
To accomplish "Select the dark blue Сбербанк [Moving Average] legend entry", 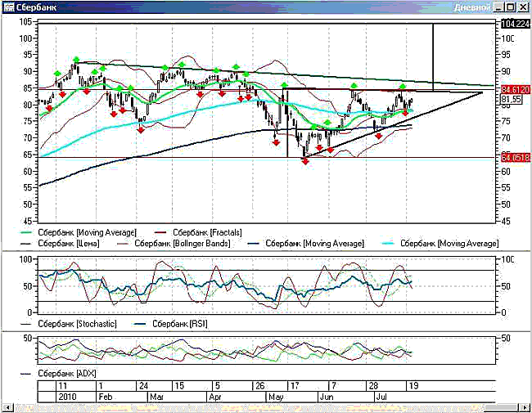I will (306, 244).
